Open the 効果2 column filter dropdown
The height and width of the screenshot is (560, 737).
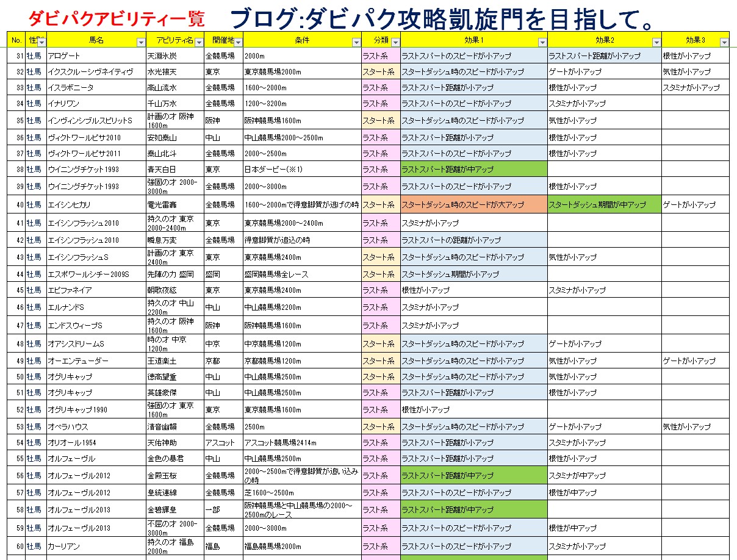coord(656,42)
